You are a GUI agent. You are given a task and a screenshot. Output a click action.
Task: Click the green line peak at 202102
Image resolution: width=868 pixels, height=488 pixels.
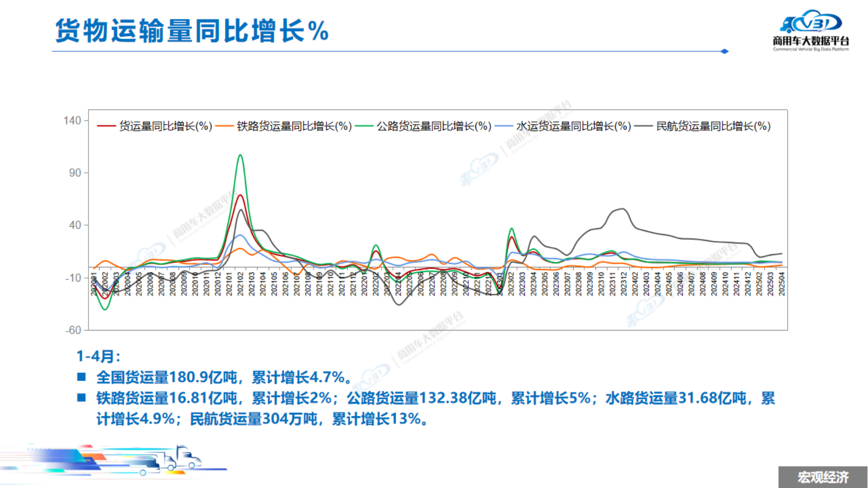240,156
